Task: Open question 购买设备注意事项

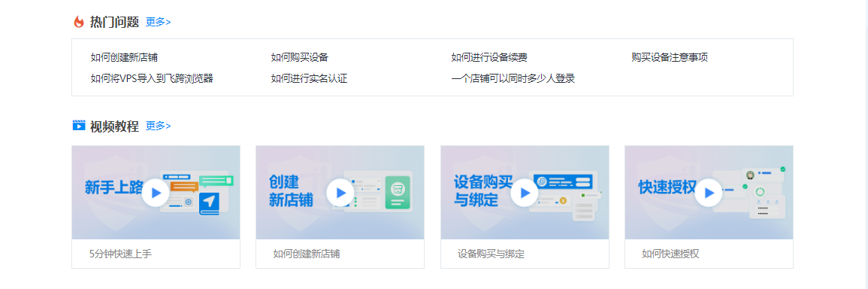Action: (670, 57)
